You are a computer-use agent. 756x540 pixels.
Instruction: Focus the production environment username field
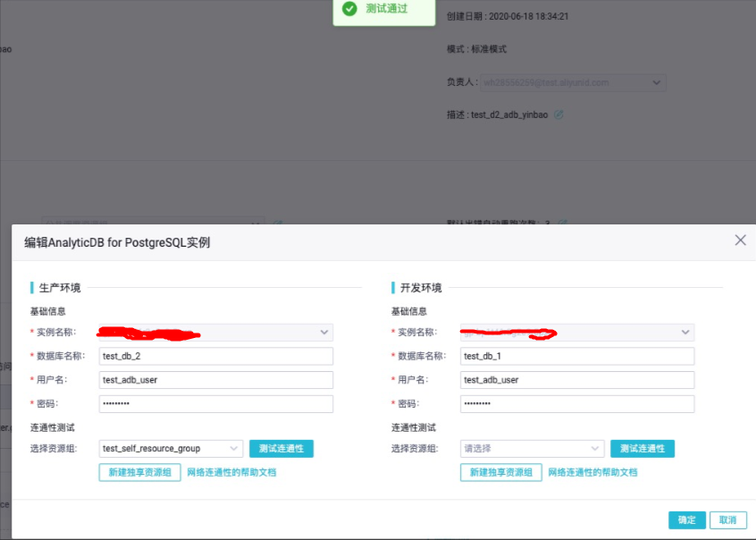(216, 380)
